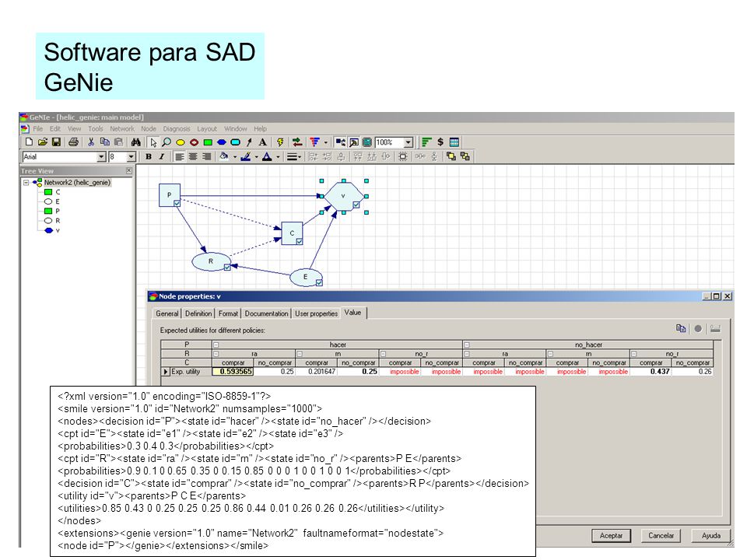Activate the magnifier zoom tool

(x=167, y=142)
